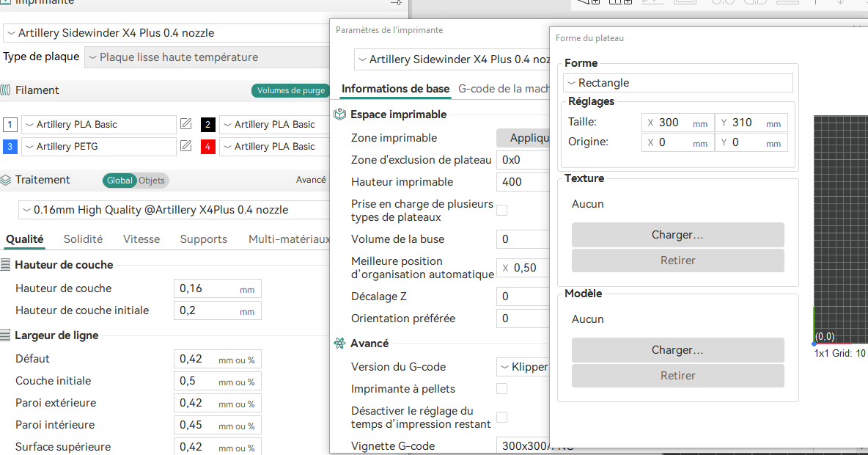Click the Orientation préférée field

click(523, 318)
